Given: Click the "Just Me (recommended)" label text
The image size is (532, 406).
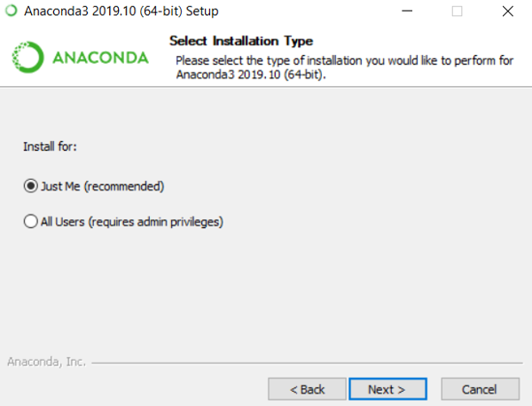Looking at the screenshot, I should tap(103, 186).
